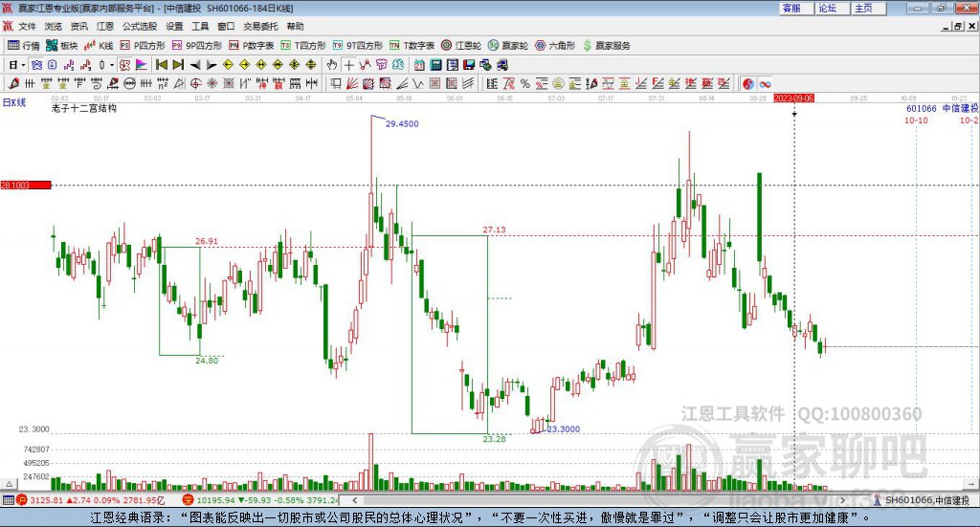The height and width of the screenshot is (527, 980).
Task: Toggle the infinity link icon
Action: (765, 83)
